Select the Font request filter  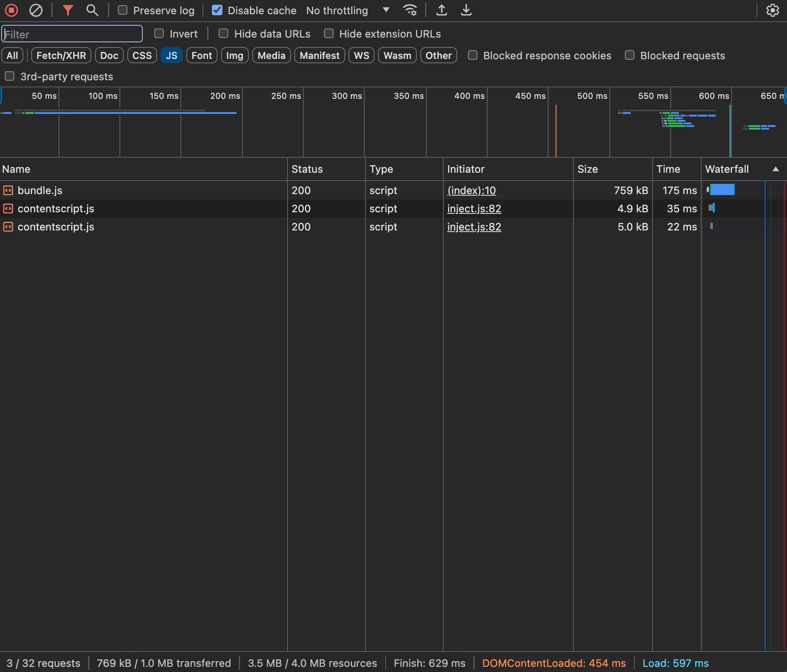point(202,55)
